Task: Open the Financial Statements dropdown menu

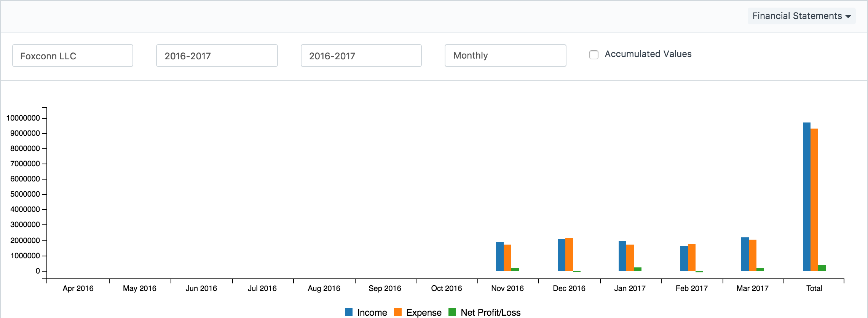Action: [x=801, y=16]
